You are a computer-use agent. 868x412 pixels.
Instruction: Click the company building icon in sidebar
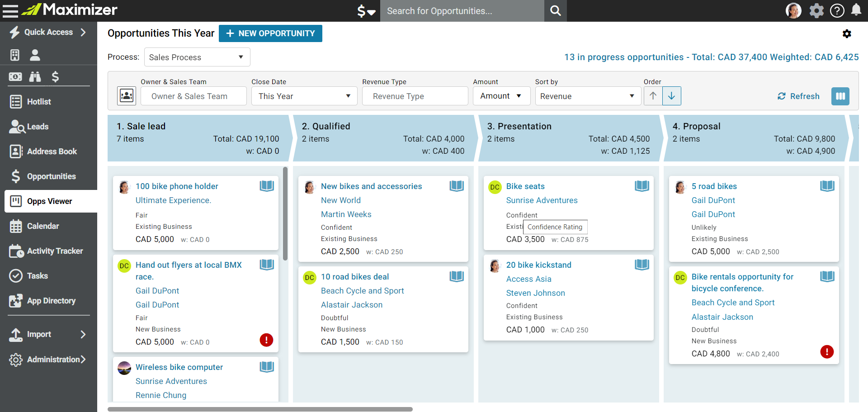point(15,55)
